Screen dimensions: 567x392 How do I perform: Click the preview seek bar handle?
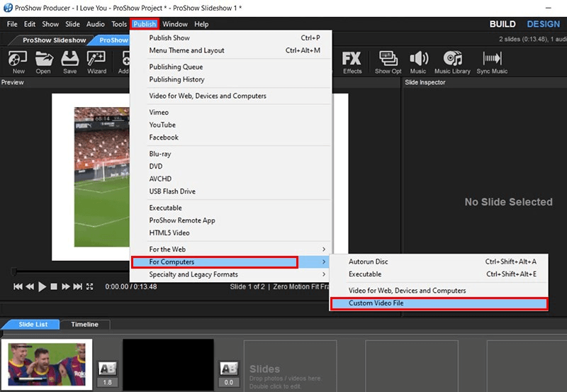pos(14,272)
